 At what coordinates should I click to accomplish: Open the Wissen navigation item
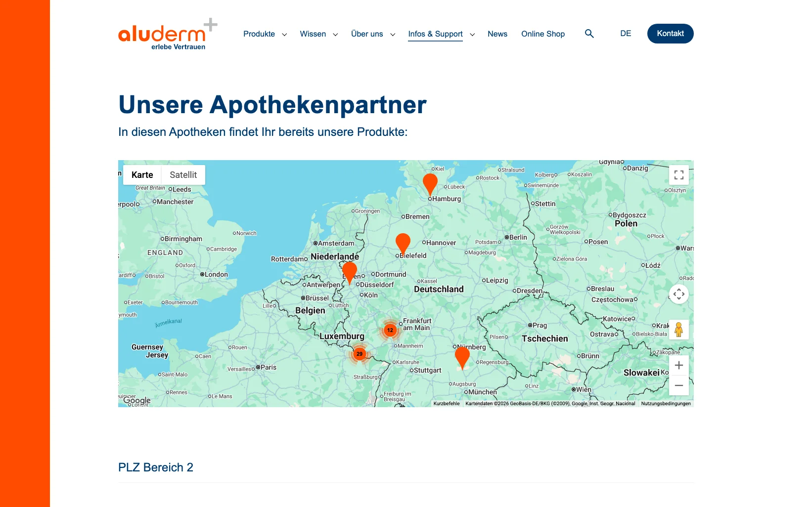pyautogui.click(x=313, y=34)
